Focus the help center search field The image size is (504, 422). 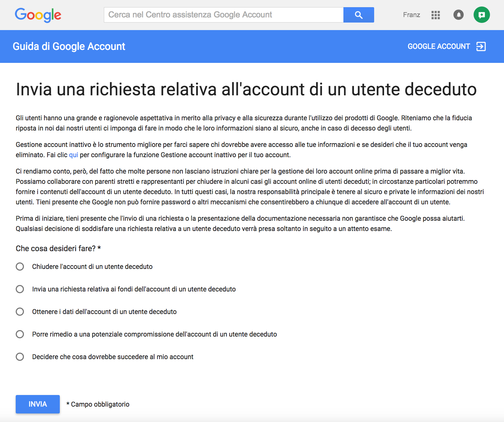tap(223, 15)
